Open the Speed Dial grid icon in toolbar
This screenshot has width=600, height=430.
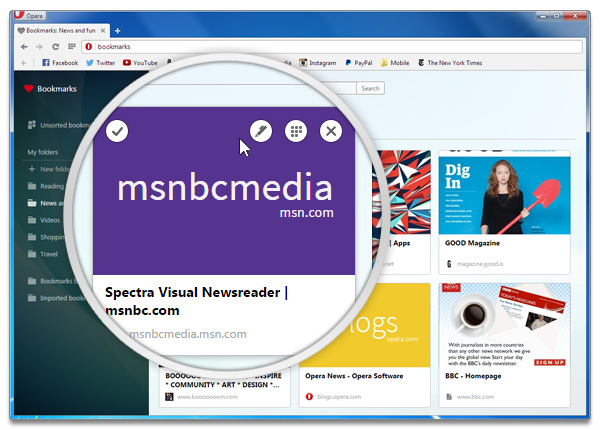tap(71, 47)
